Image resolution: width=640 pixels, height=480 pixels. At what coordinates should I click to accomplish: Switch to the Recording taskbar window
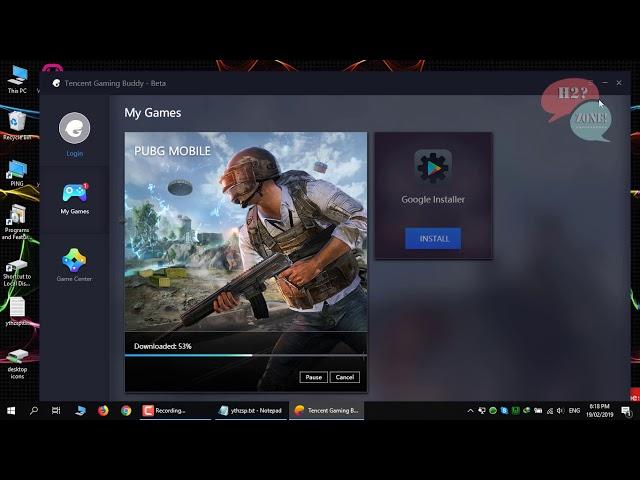[175, 411]
